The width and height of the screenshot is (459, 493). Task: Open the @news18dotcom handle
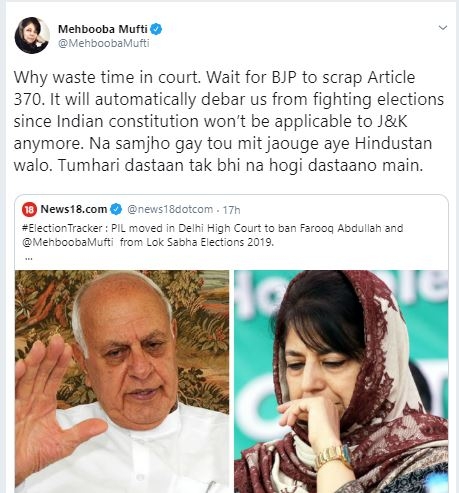170,209
